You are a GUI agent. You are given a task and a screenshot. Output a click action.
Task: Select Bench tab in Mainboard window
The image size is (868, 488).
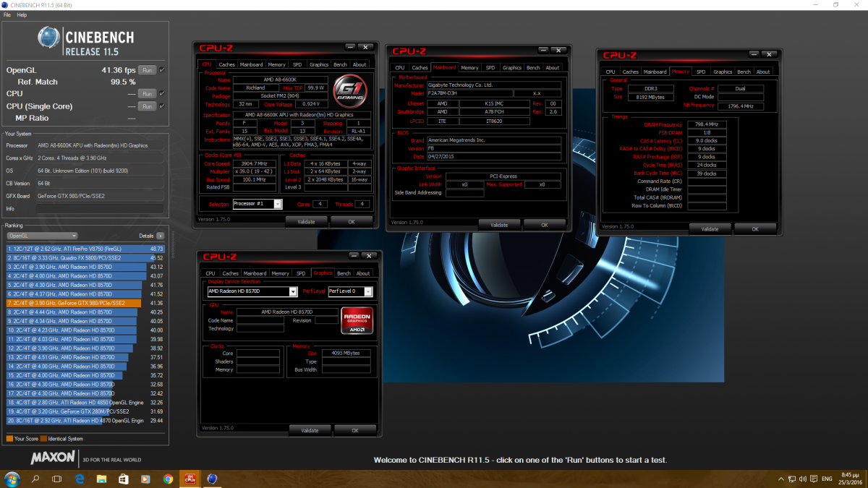tap(533, 67)
